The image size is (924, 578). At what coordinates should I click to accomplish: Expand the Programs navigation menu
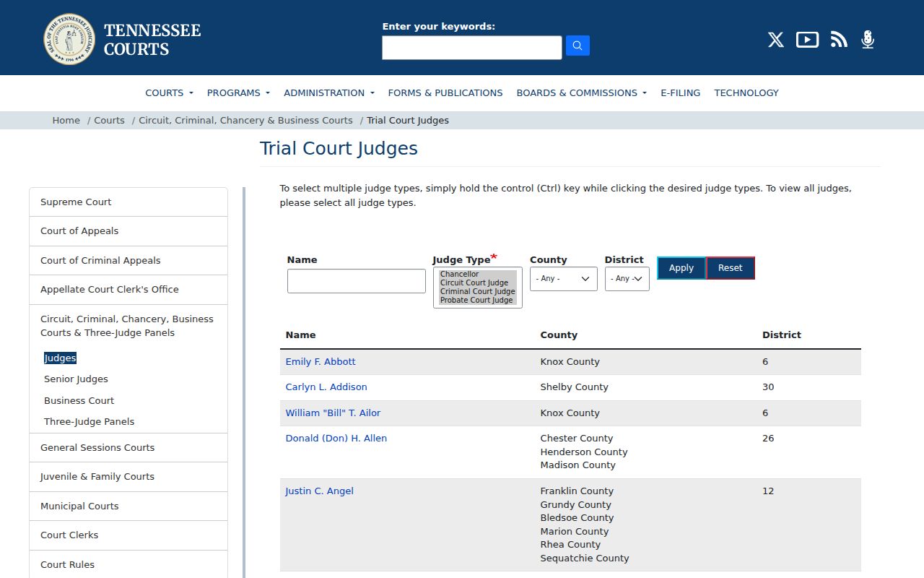click(x=238, y=92)
